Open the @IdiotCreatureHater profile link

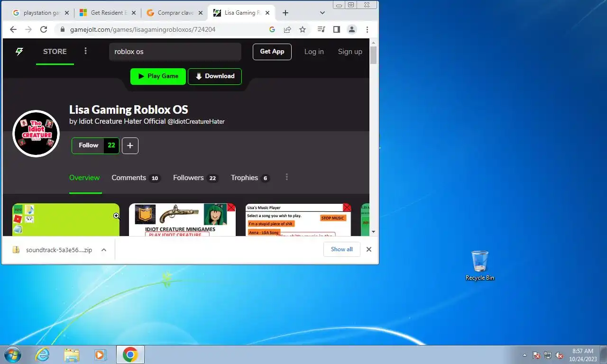(x=196, y=122)
